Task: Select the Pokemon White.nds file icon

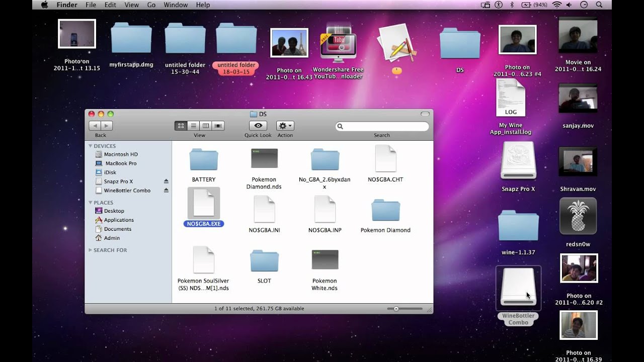Action: point(325,259)
